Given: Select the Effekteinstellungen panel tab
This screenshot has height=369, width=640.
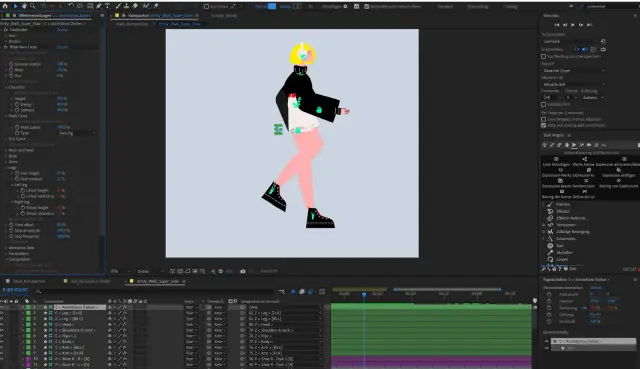Looking at the screenshot, I should point(35,16).
